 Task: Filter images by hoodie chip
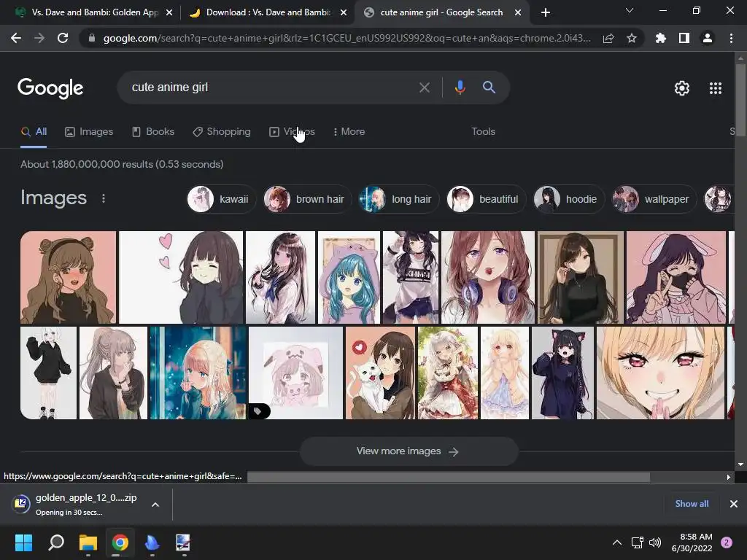(568, 199)
